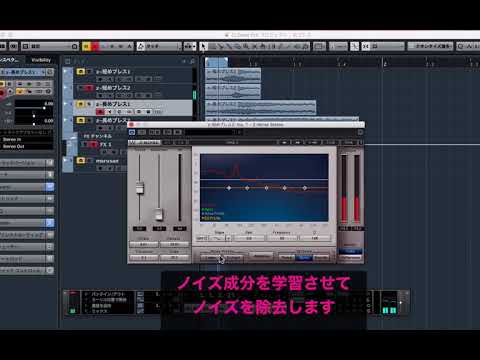This screenshot has width=480, height=360.
Task: Click the Extract noise profile button
Action: click(234, 257)
